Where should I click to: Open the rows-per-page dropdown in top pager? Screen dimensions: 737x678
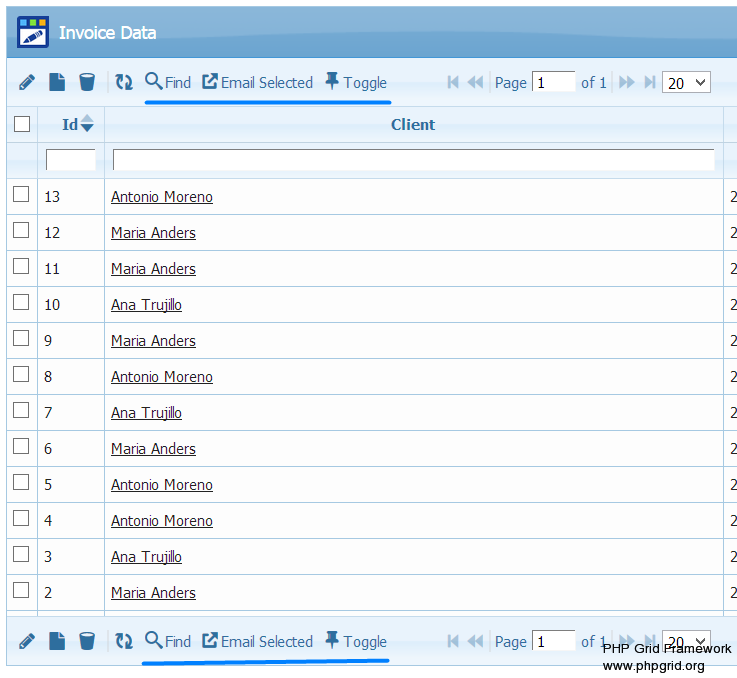(x=686, y=82)
